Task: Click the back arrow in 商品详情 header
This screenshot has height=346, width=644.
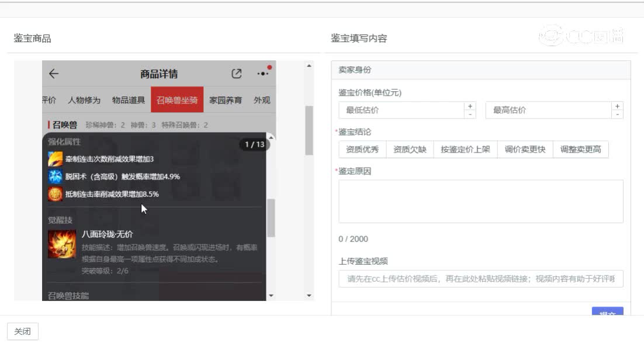Action: point(54,74)
